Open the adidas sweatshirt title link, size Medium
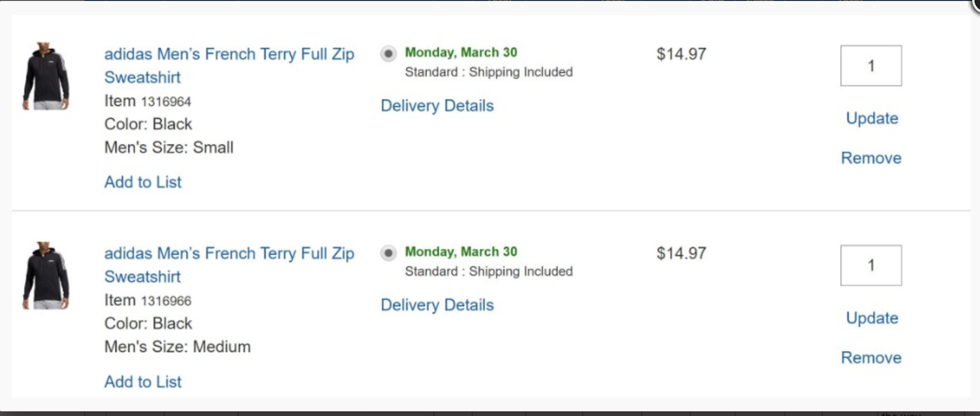Image resolution: width=980 pixels, height=416 pixels. (229, 265)
